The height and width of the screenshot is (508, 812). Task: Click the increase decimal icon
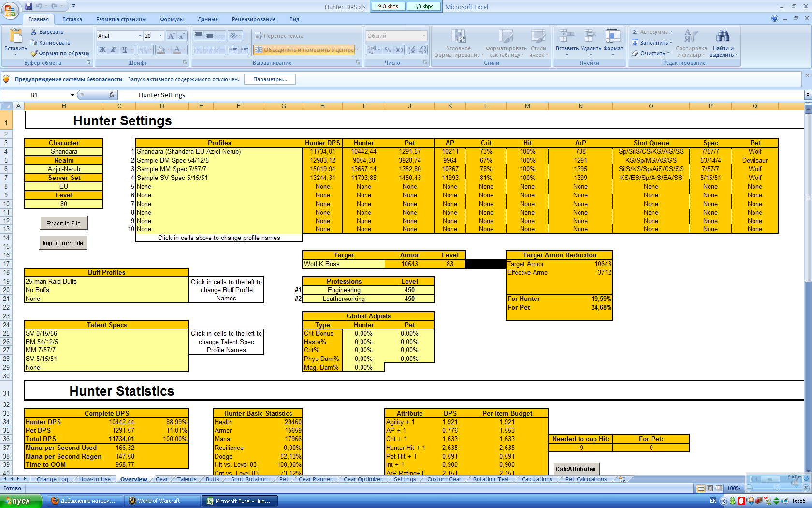(x=411, y=50)
